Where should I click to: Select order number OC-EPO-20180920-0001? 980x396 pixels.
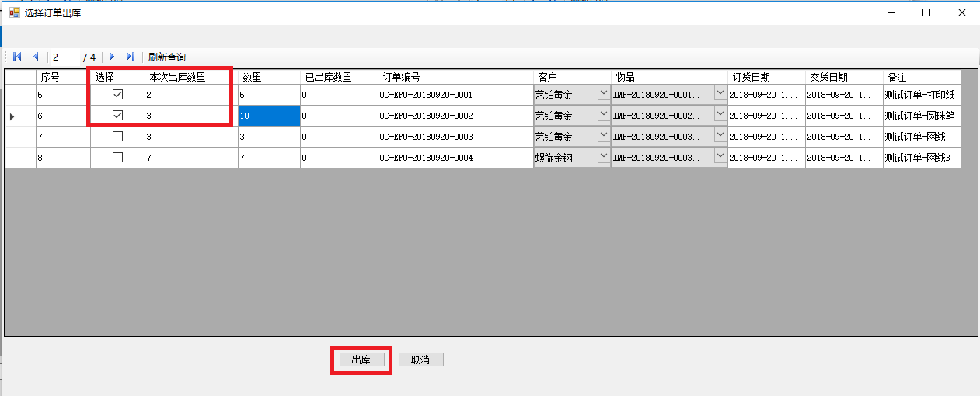(455, 95)
